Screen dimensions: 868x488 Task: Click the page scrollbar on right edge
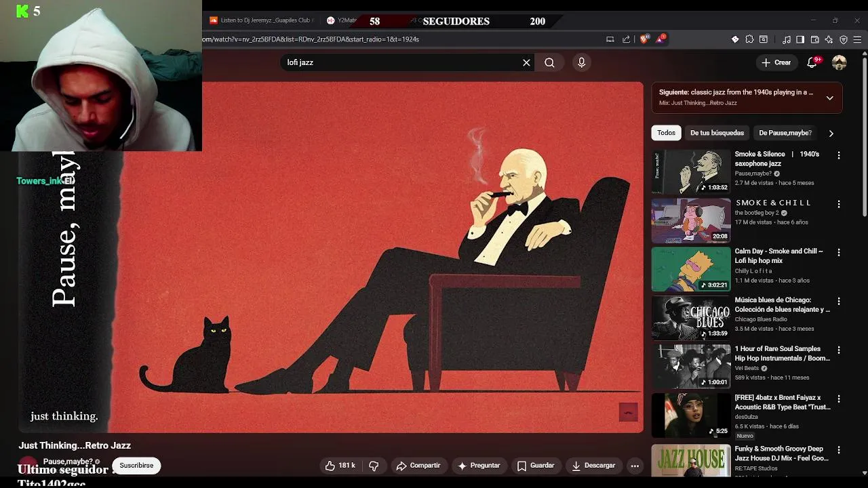pyautogui.click(x=864, y=136)
